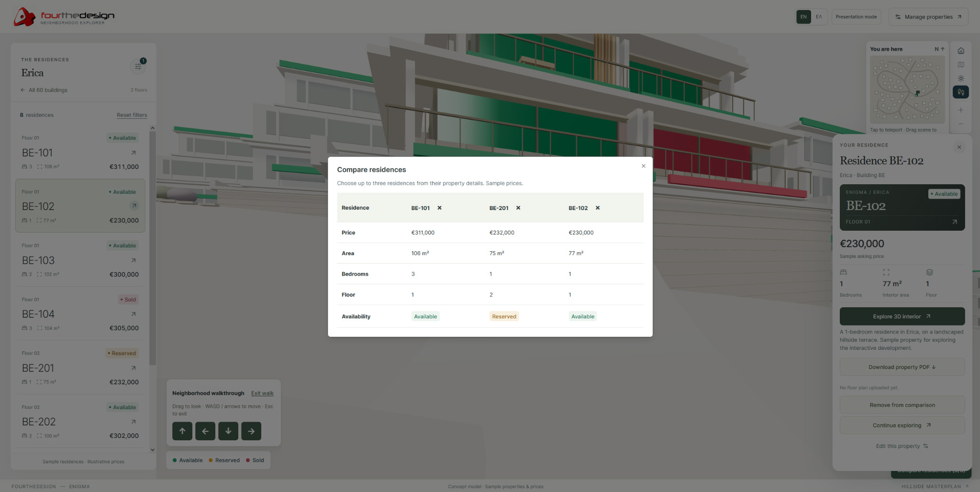Select the BE-101 residence card
The image size is (980, 492).
tap(80, 152)
